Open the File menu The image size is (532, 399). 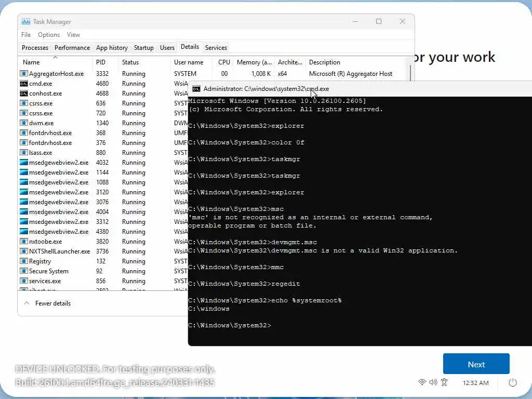(x=26, y=35)
